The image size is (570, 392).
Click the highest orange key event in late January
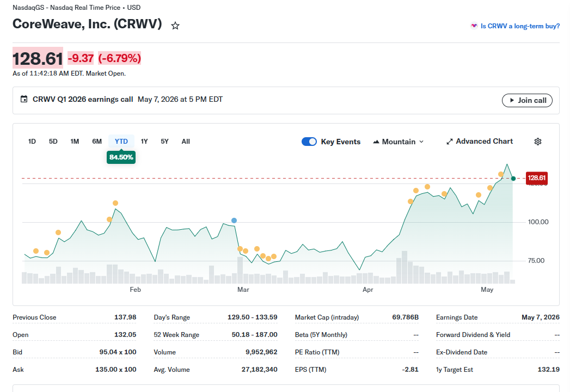click(x=115, y=203)
